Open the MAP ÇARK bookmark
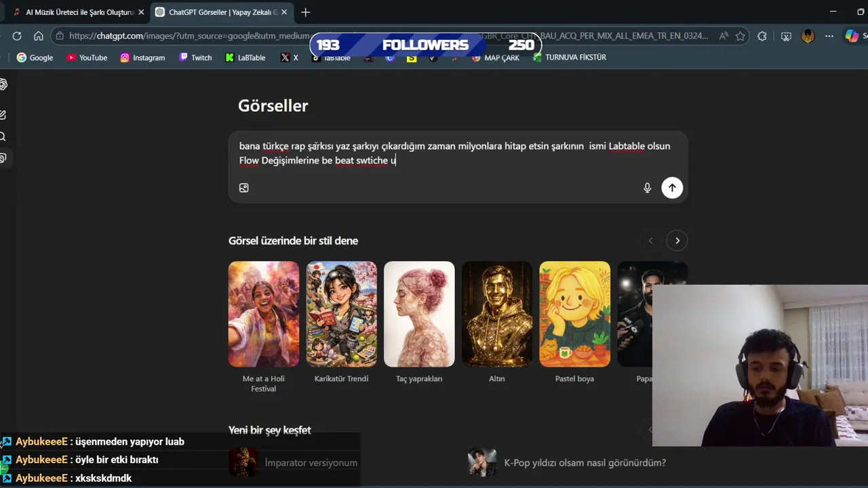The width and height of the screenshot is (868, 488). 495,58
